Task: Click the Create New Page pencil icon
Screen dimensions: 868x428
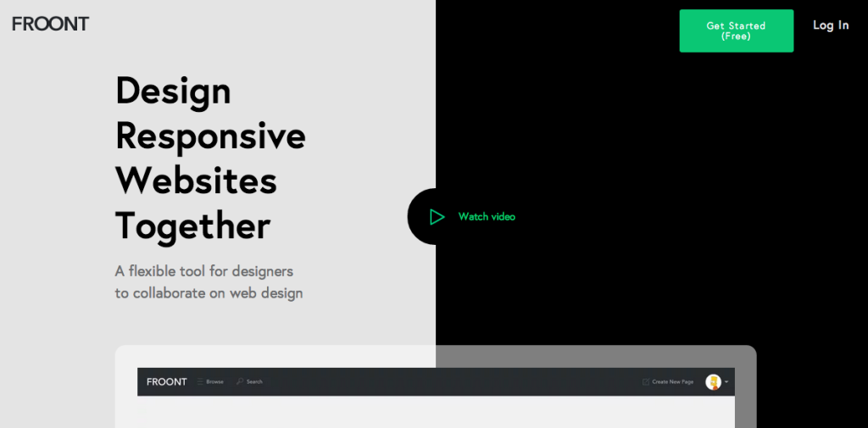Action: [x=646, y=382]
